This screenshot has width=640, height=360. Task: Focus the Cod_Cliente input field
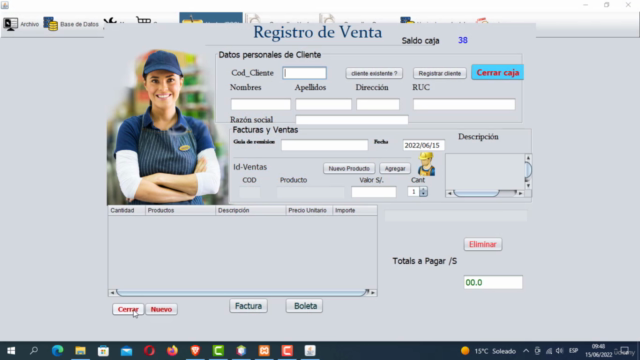pos(304,73)
